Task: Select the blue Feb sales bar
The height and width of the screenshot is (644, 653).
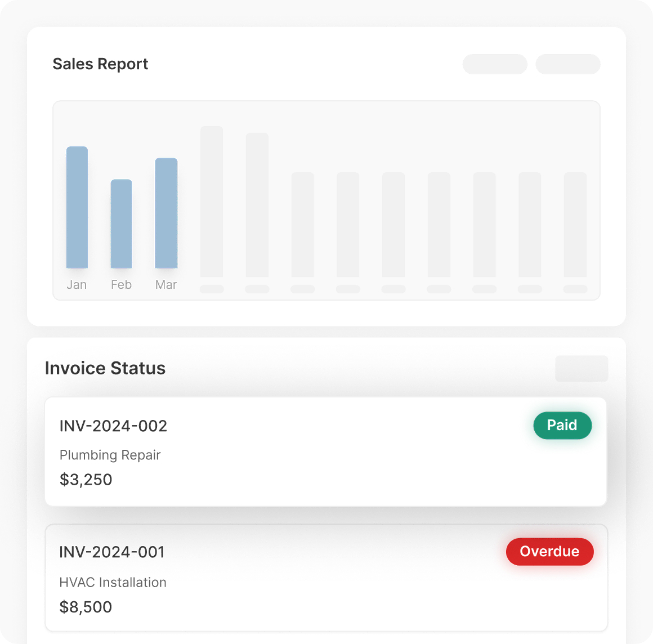Action: [122, 223]
